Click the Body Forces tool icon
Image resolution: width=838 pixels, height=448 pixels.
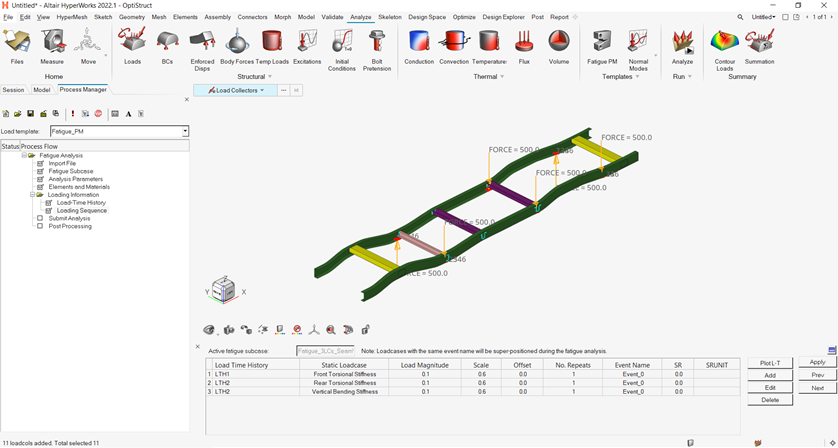point(237,45)
